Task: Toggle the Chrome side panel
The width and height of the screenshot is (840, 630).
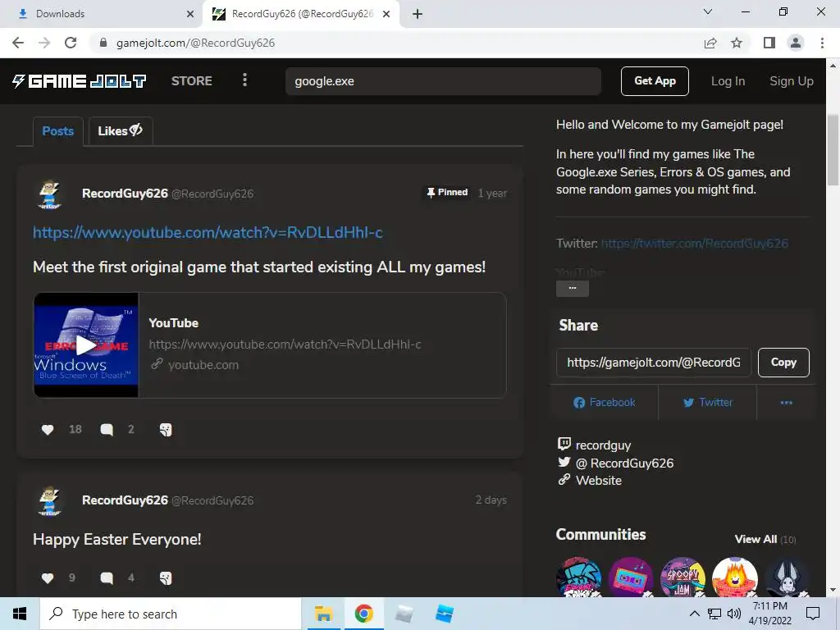Action: [769, 43]
